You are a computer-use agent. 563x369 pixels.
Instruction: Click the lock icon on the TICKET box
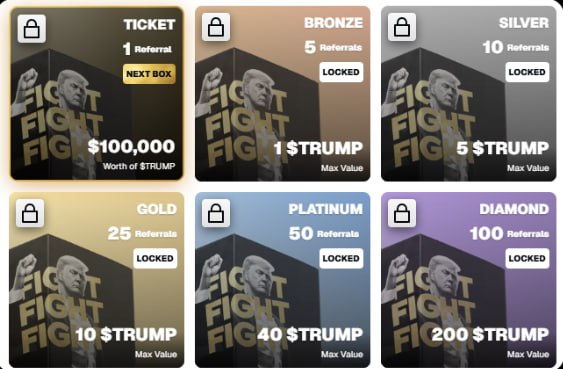pos(32,29)
